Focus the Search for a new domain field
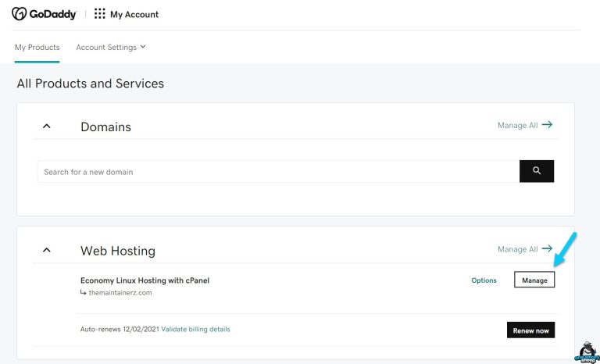This screenshot has width=600, height=364. tap(277, 171)
